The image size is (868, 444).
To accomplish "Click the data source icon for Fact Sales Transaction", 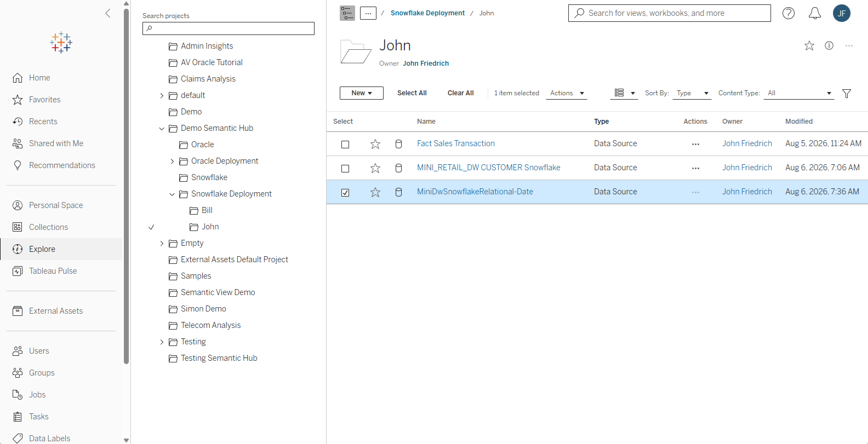I will click(399, 144).
